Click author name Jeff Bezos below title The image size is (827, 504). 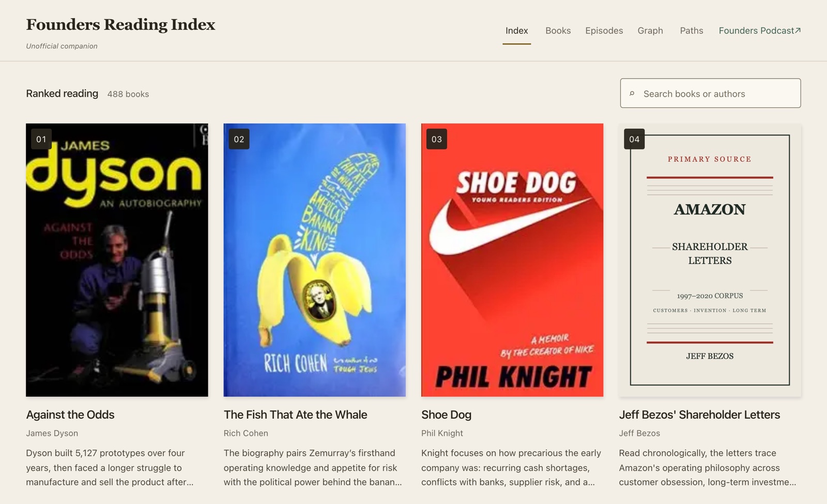[639, 433]
